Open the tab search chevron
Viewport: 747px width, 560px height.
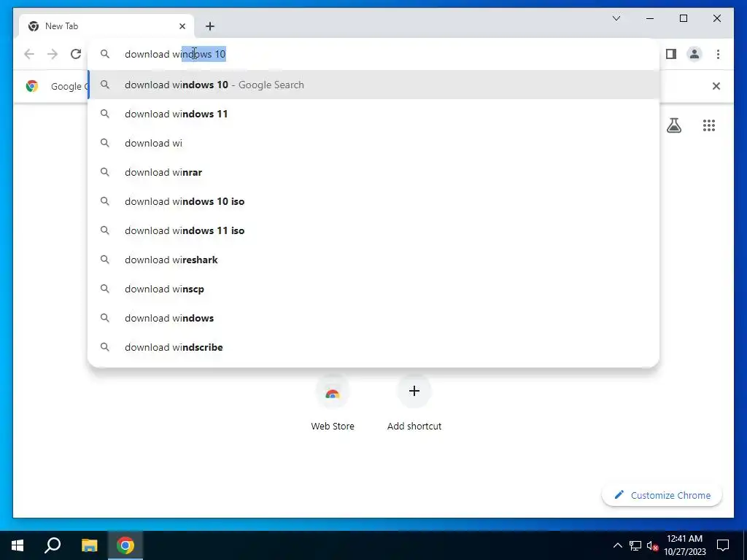(616, 18)
